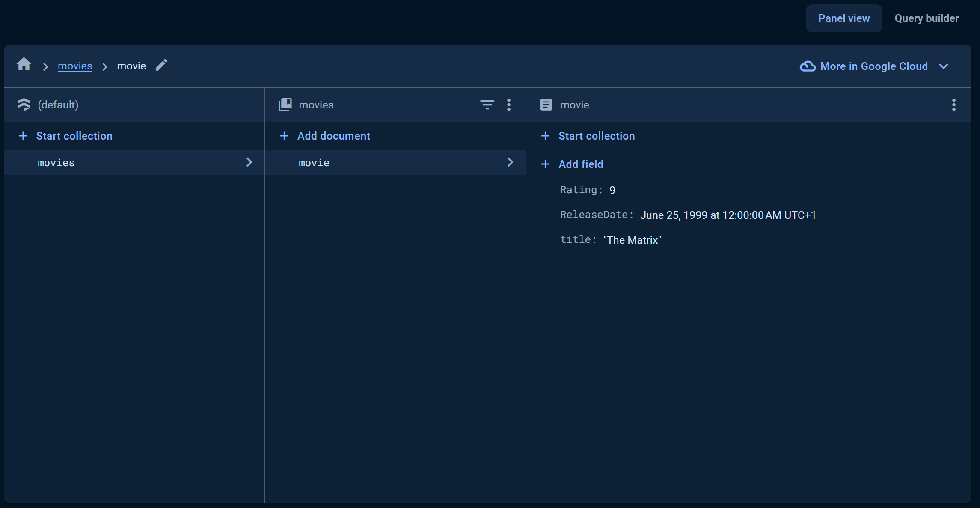Screen dimensions: 980x508
Task: Select the ReleaseDate field value
Action: (x=728, y=215)
